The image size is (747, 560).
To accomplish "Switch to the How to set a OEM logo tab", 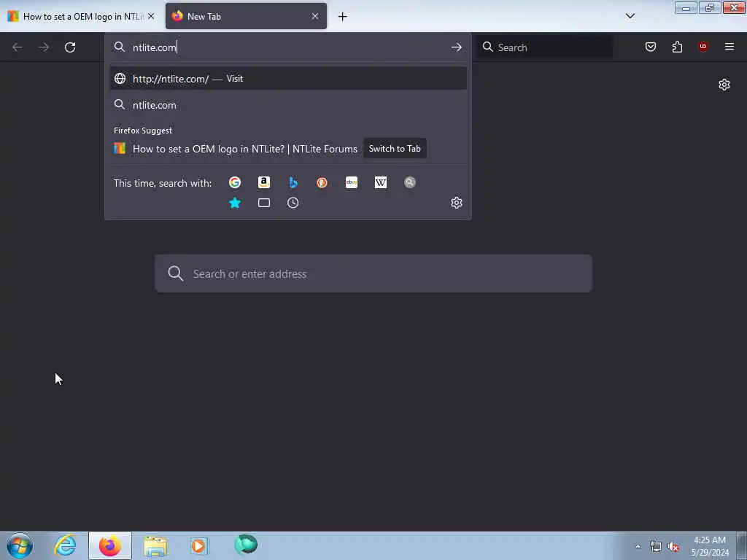I will [81, 16].
